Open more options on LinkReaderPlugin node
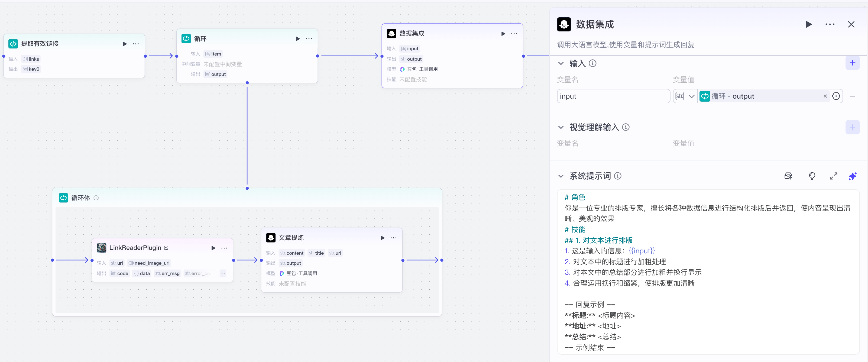 tap(224, 248)
